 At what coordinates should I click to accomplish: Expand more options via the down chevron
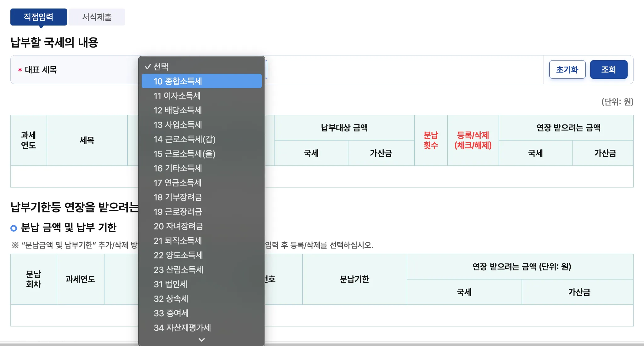201,340
